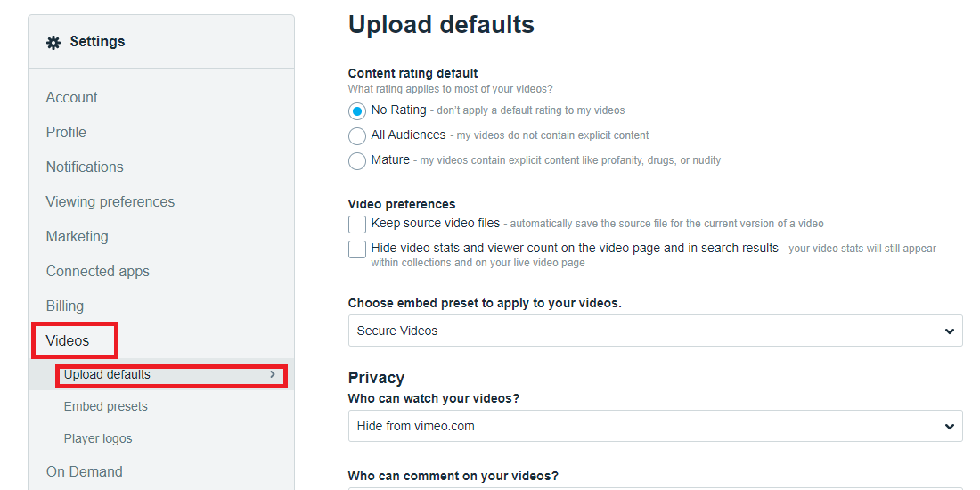980x490 pixels.
Task: Expand Who can watch your videos dropdown
Action: tap(655, 426)
